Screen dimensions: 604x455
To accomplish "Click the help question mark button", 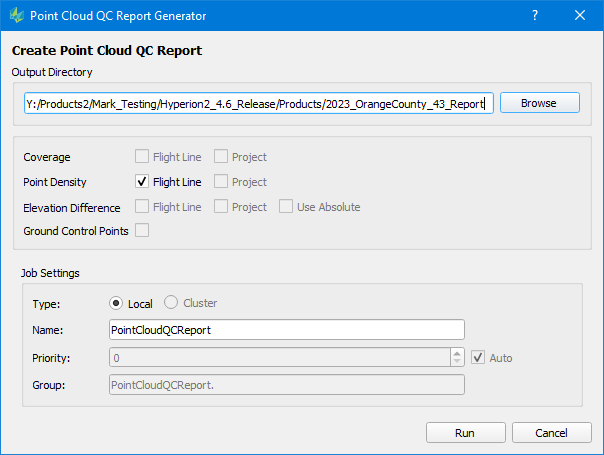I will click(535, 16).
